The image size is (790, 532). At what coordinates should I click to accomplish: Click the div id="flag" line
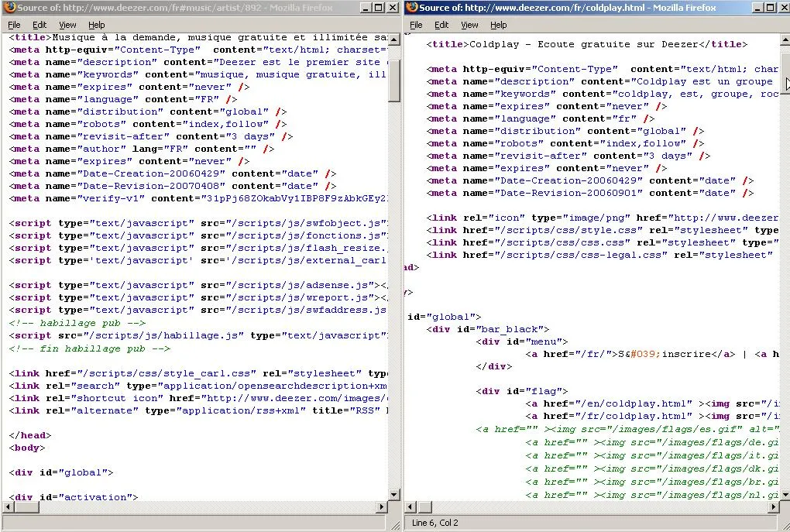(x=522, y=391)
